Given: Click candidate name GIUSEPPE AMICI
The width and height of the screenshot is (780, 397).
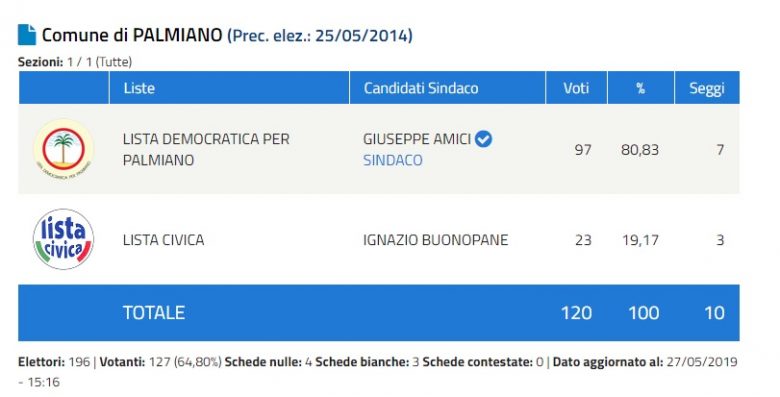Looking at the screenshot, I should coord(417,139).
